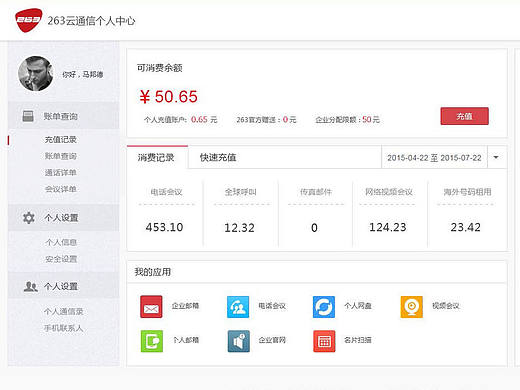This screenshot has width=520, height=390.
Task: Switch to the 快速充值 tab
Action: tap(218, 157)
